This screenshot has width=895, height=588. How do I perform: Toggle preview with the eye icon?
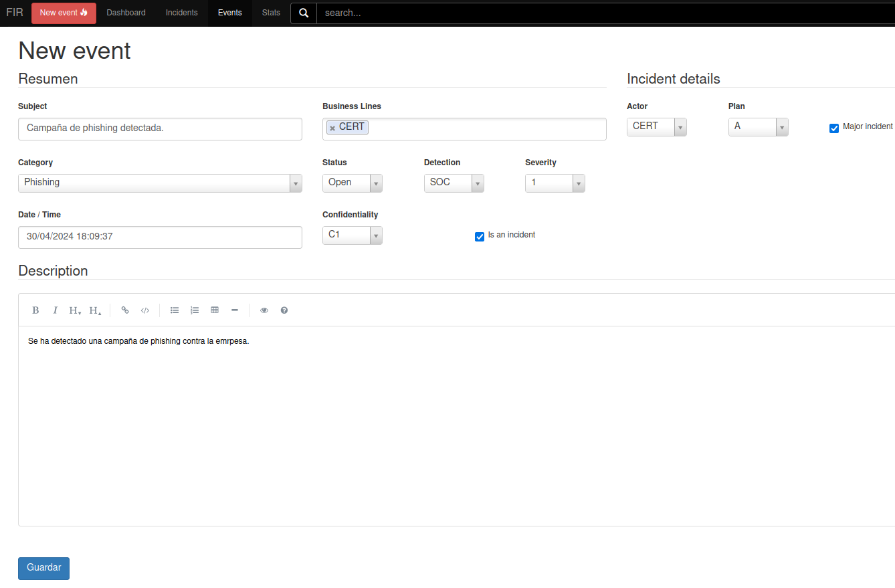pos(264,310)
